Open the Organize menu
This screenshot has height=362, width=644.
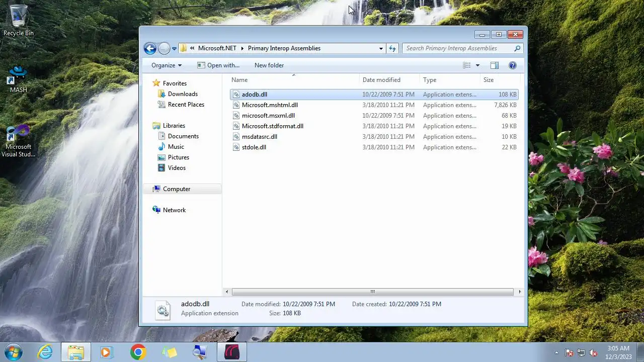[x=167, y=65]
